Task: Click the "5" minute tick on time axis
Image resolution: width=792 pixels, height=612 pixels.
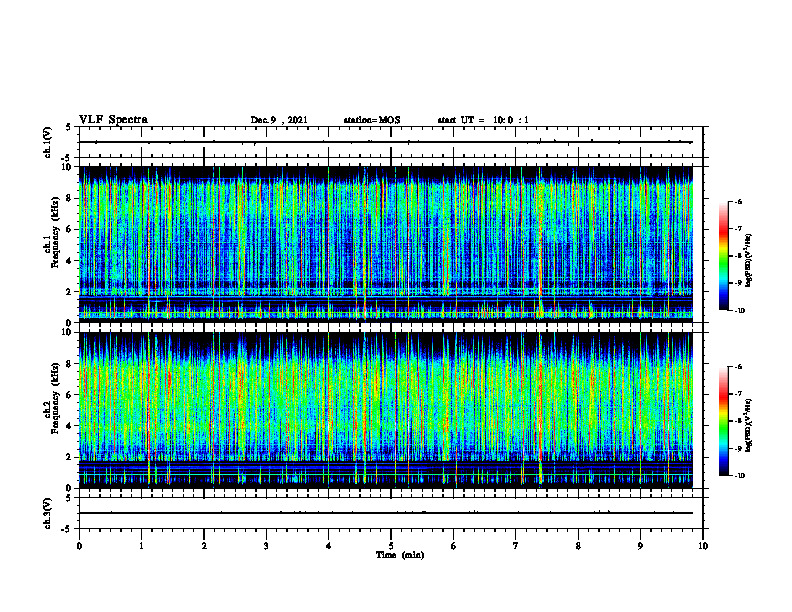Action: [x=391, y=546]
